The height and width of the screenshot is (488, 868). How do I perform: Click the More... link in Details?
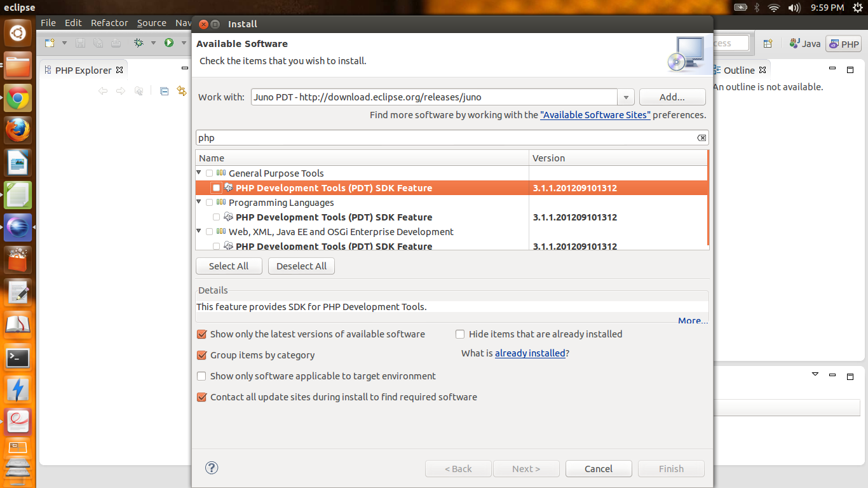coord(693,320)
